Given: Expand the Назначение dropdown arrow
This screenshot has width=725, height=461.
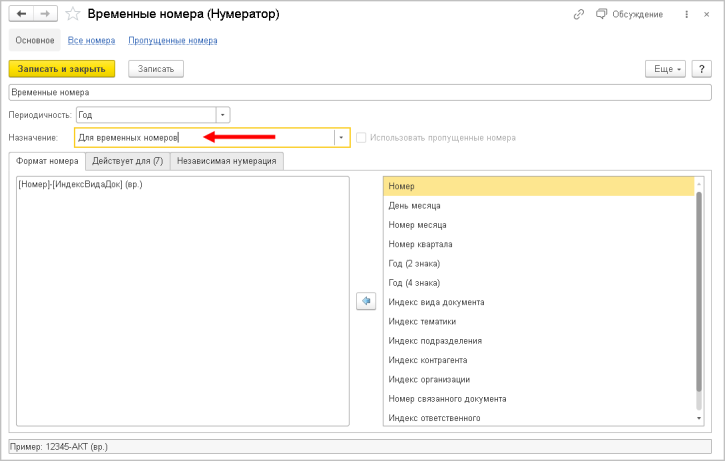Looking at the screenshot, I should [341, 138].
